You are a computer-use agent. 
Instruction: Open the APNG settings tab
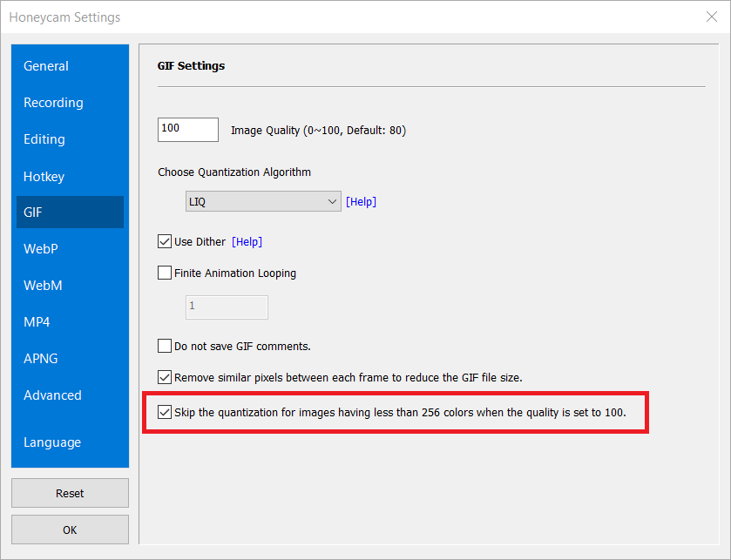(41, 359)
